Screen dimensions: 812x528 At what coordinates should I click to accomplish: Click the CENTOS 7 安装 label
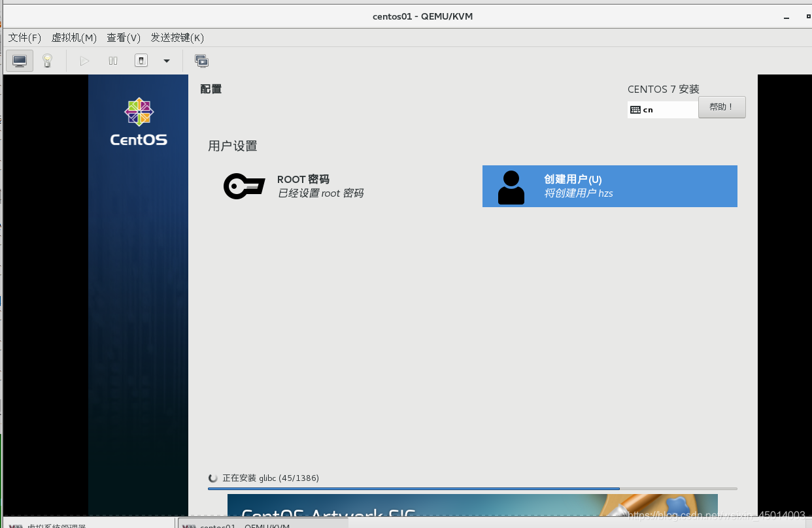(664, 90)
